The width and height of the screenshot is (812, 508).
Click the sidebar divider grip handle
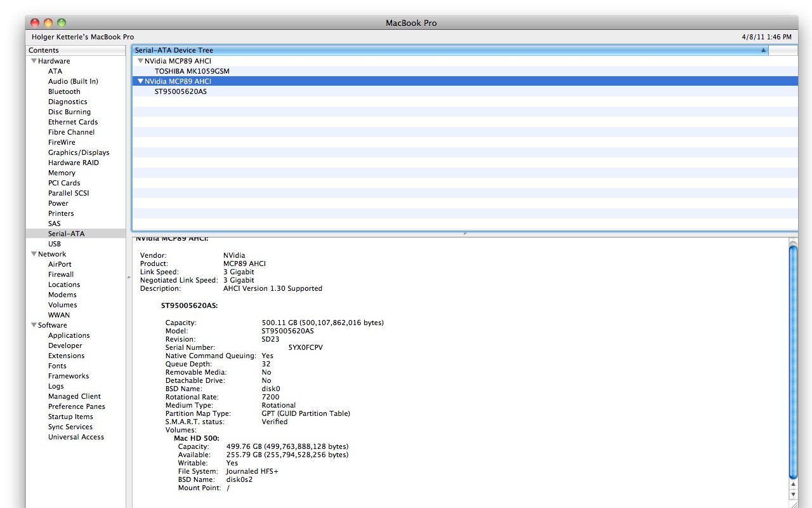(x=129, y=278)
